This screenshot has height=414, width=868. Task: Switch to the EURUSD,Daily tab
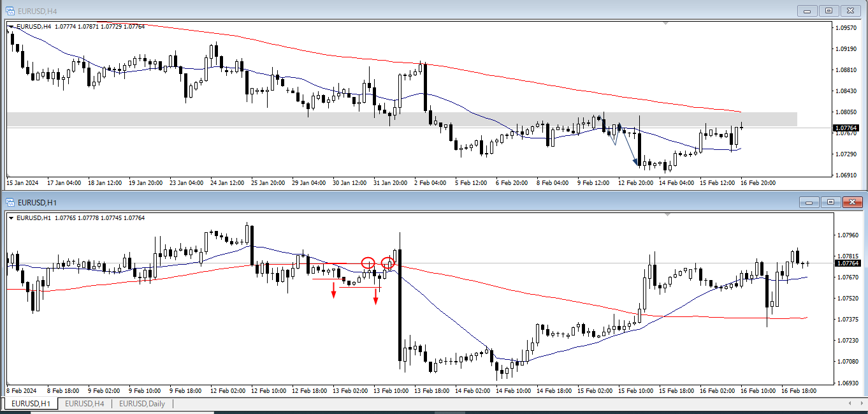(141, 404)
